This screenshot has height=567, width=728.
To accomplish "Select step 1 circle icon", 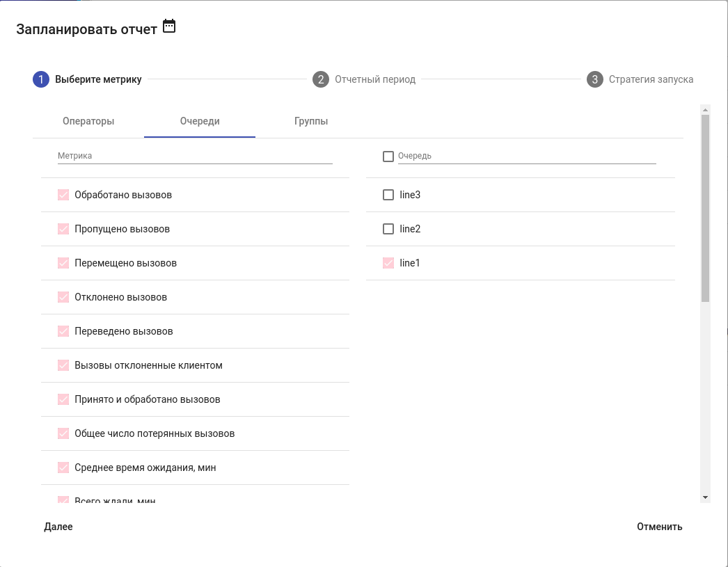I will pos(41,79).
